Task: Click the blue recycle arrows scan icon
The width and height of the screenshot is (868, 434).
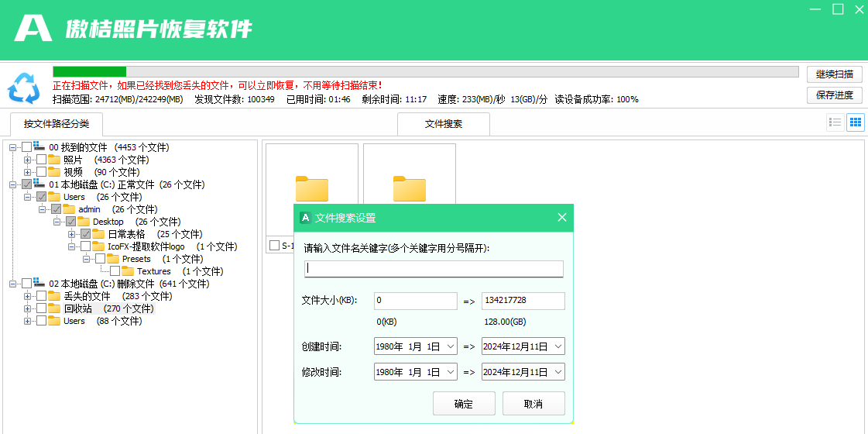Action: 23,88
